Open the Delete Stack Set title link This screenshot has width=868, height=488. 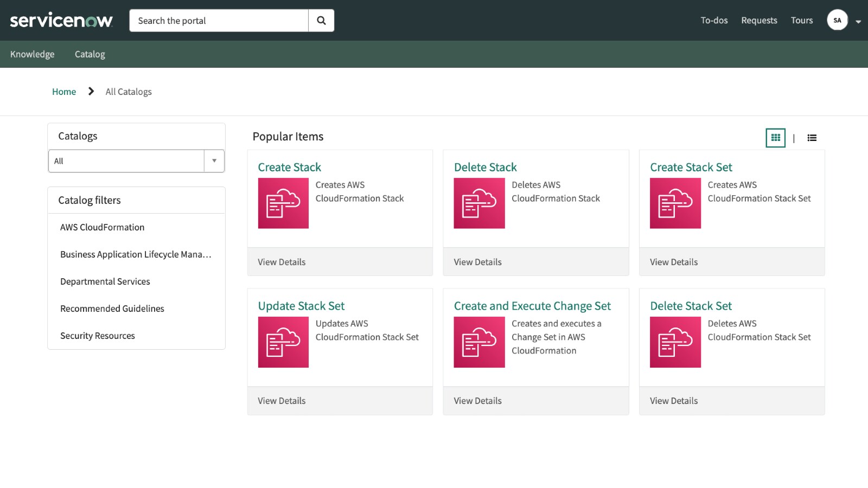691,306
